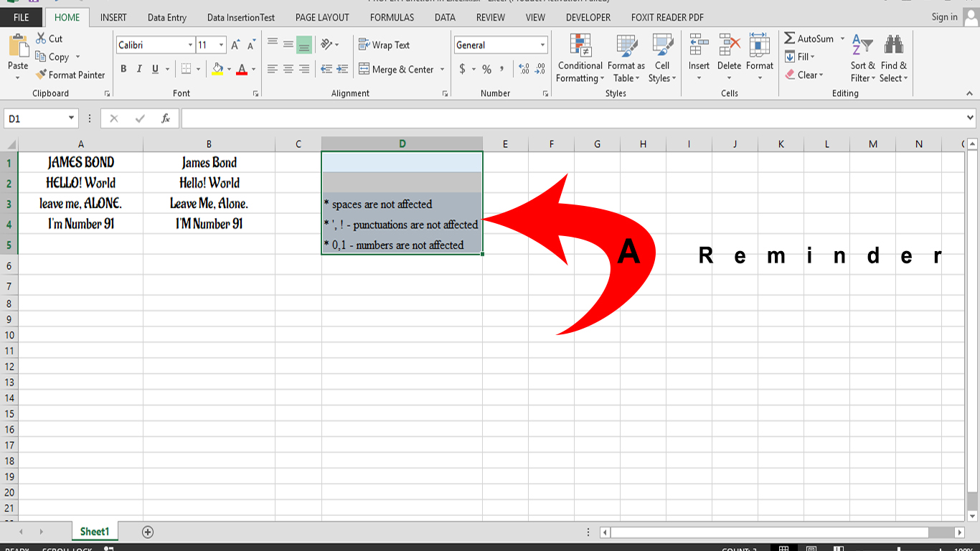The width and height of the screenshot is (980, 551).
Task: Open the Fill dropdown
Action: coord(800,57)
